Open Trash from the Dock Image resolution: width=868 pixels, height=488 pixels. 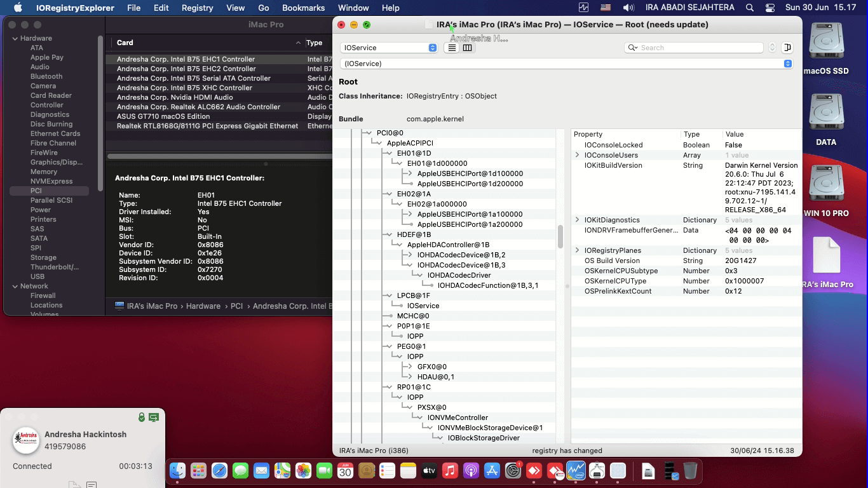tap(690, 471)
